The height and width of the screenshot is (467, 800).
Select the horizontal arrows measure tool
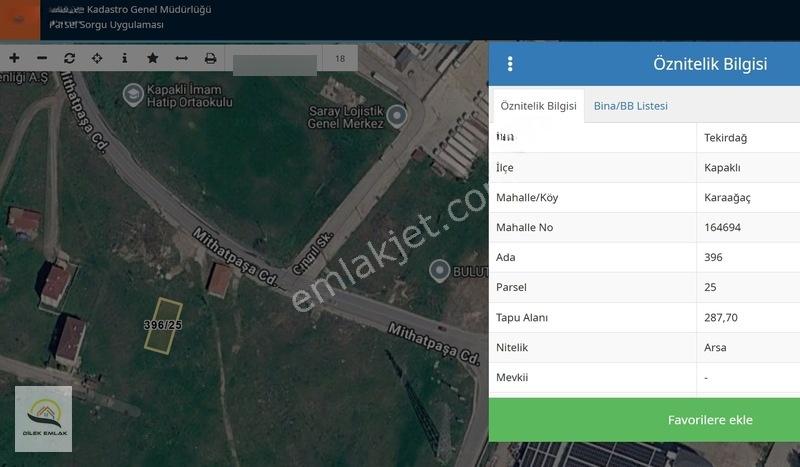[182, 58]
